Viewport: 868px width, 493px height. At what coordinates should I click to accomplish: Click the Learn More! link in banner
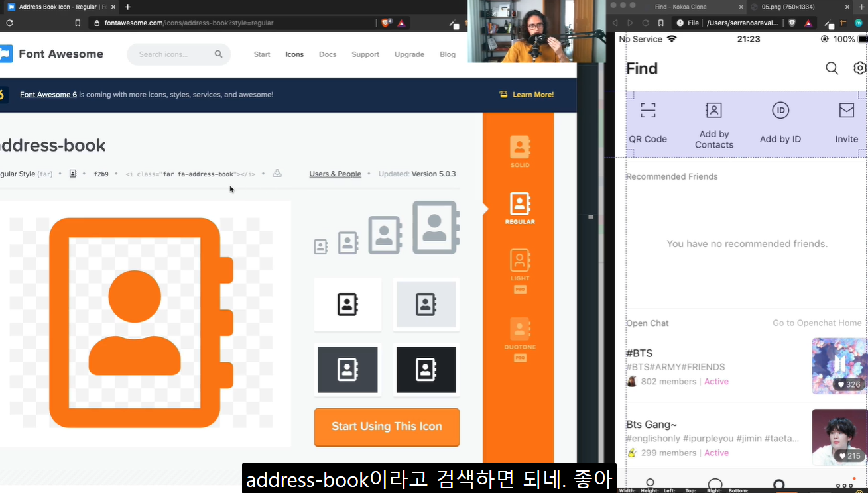click(527, 95)
